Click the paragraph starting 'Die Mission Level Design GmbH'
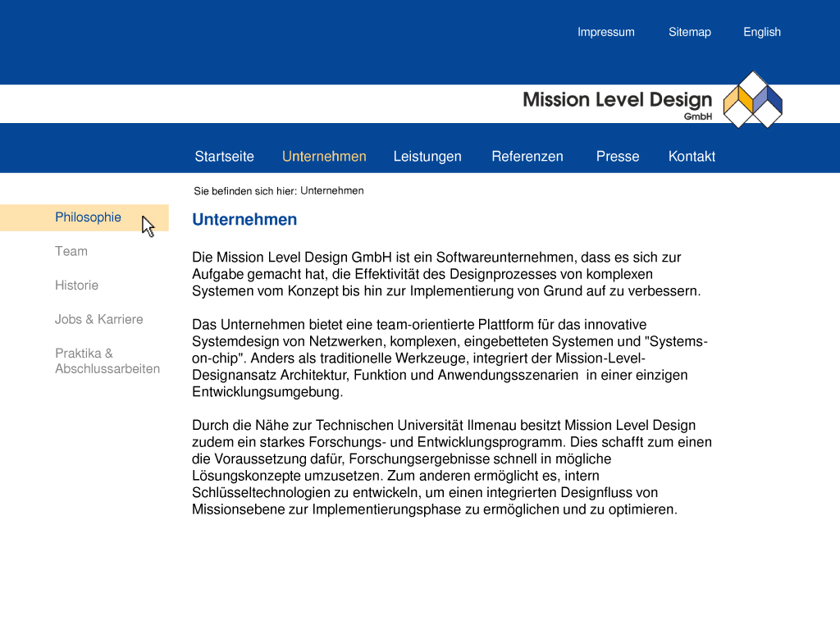Image resolution: width=840 pixels, height=630 pixels. pyautogui.click(x=446, y=274)
